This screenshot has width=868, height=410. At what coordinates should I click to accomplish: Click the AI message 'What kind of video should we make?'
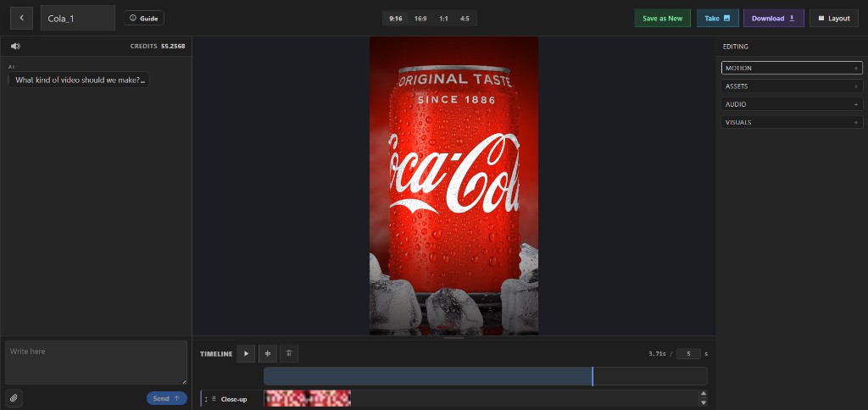[80, 80]
